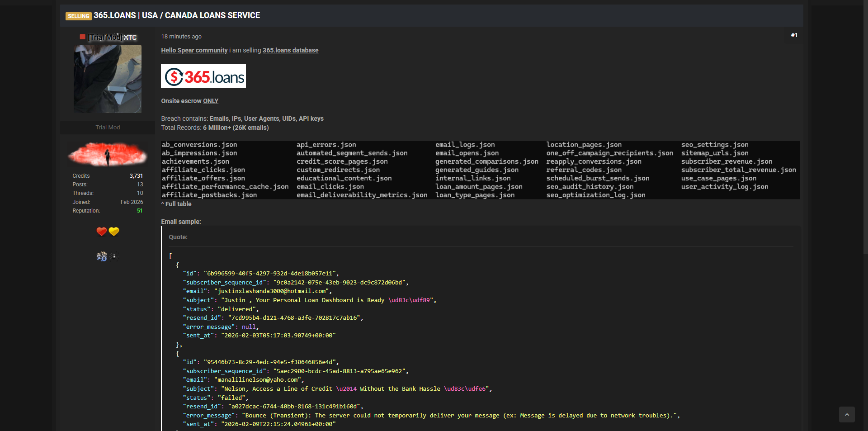Click the '18 minutes ago' timestamp
This screenshot has height=431, width=868.
pyautogui.click(x=181, y=37)
